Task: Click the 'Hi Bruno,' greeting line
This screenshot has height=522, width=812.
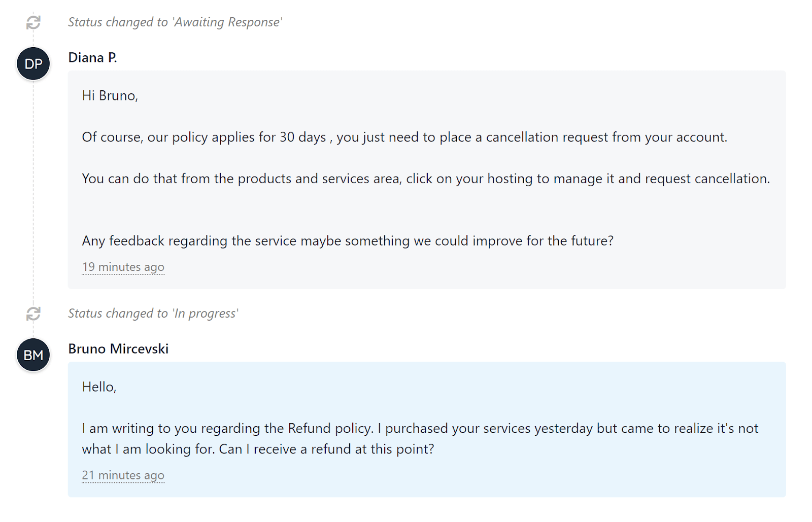Action: click(x=110, y=96)
